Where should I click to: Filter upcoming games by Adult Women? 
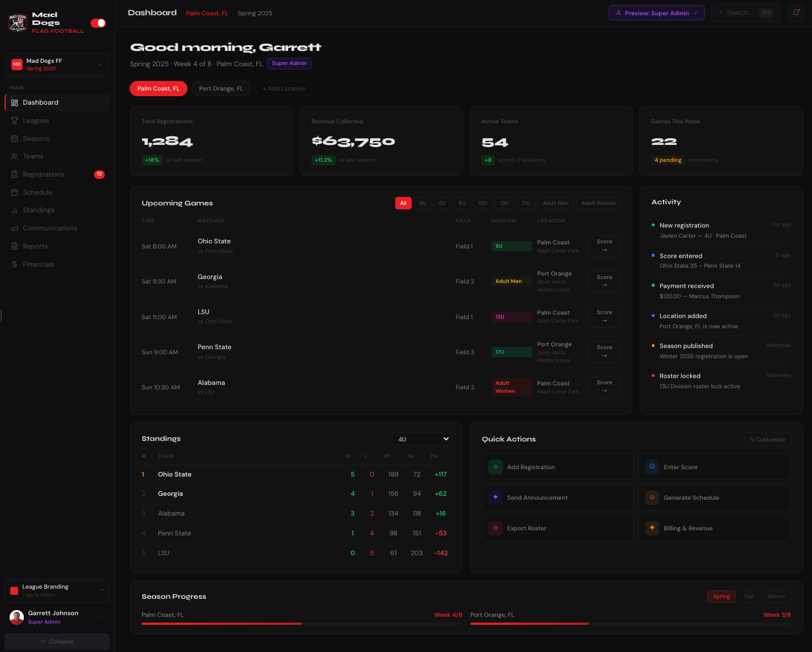[x=598, y=203]
